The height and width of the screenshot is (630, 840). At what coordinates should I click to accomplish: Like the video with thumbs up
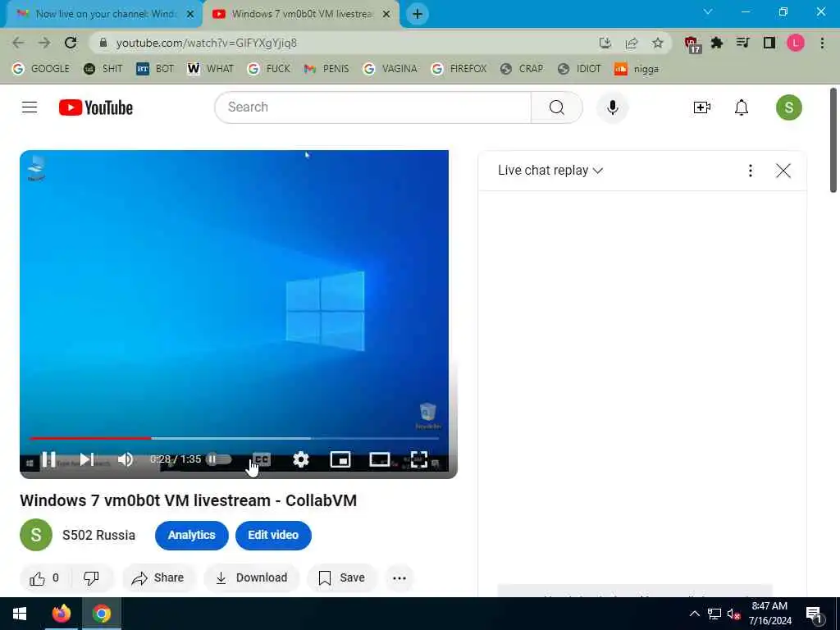click(x=44, y=578)
